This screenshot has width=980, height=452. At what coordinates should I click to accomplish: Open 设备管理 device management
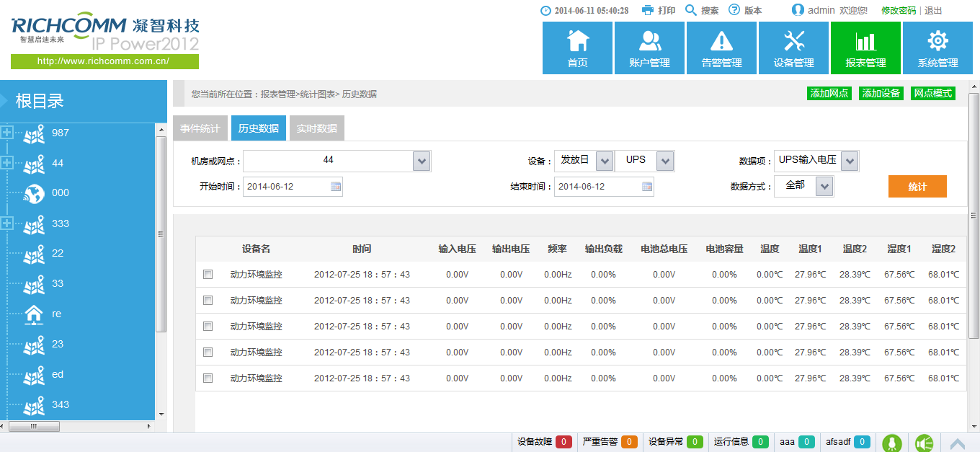tap(793, 48)
